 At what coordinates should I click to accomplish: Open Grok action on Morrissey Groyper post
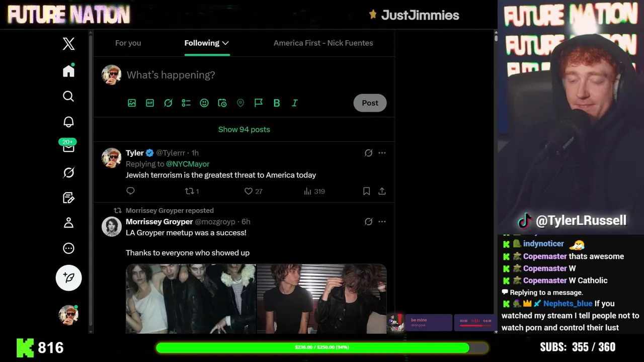click(x=368, y=222)
